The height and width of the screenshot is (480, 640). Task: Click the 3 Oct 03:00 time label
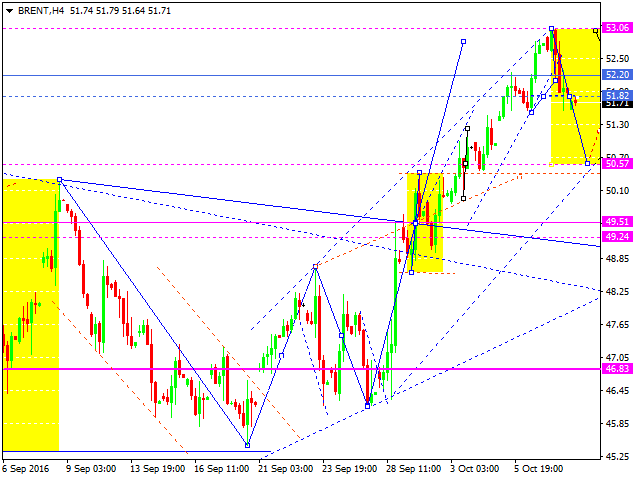point(475,469)
